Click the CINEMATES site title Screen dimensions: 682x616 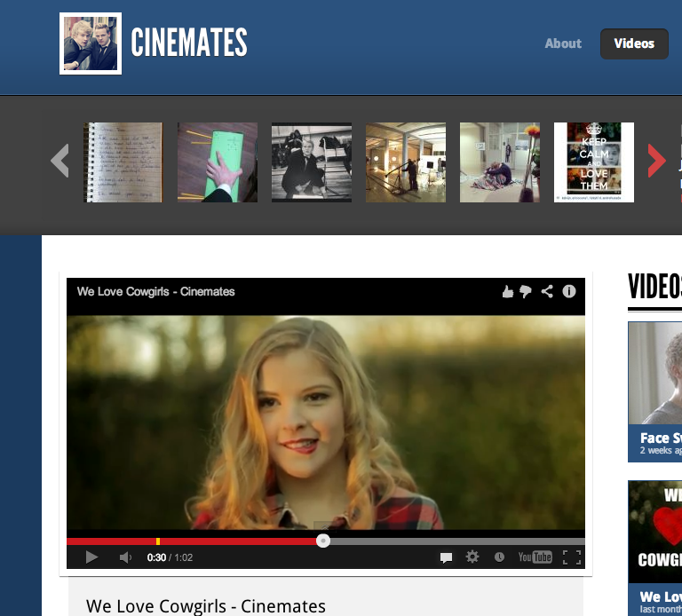pyautogui.click(x=189, y=43)
